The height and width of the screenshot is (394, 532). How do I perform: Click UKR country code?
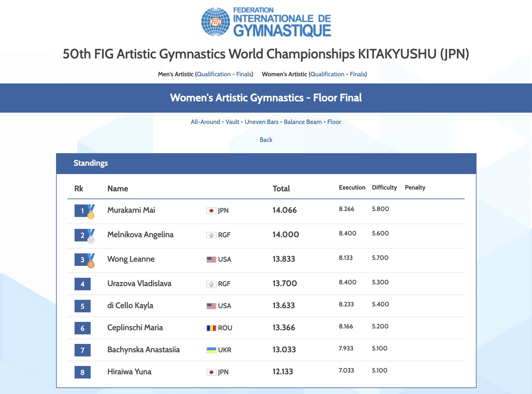pyautogui.click(x=225, y=350)
